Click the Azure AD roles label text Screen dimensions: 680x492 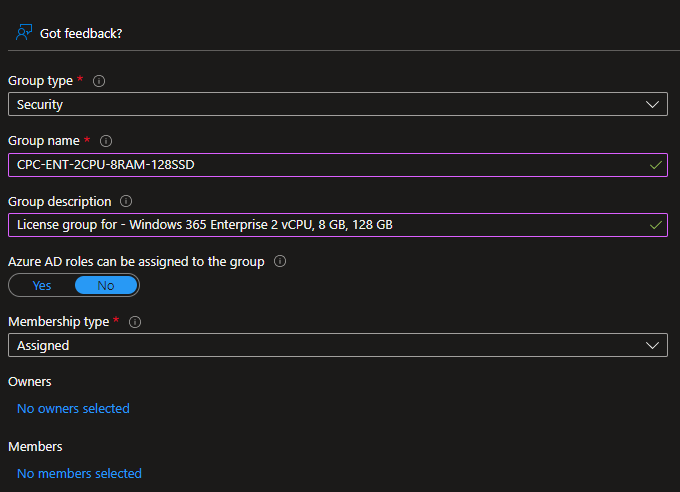point(136,261)
